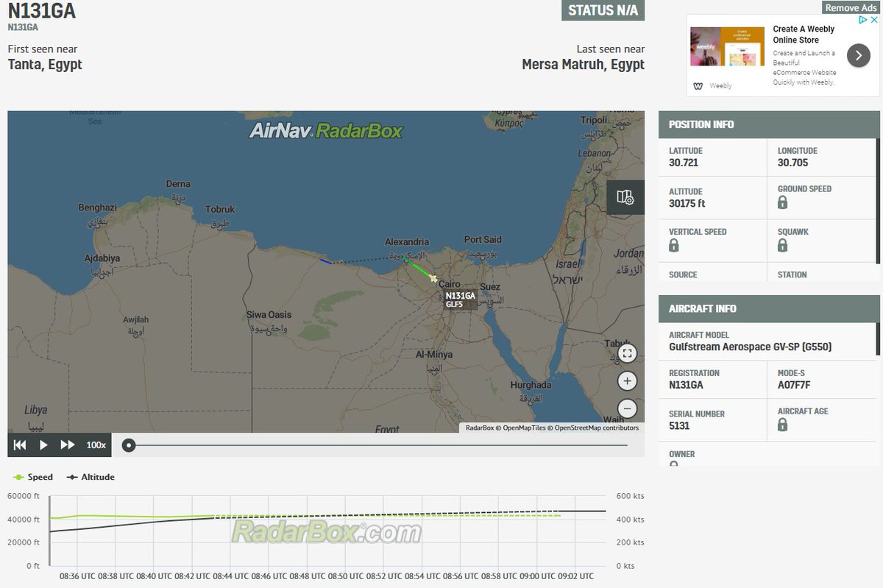Zoom out on the map

[627, 408]
